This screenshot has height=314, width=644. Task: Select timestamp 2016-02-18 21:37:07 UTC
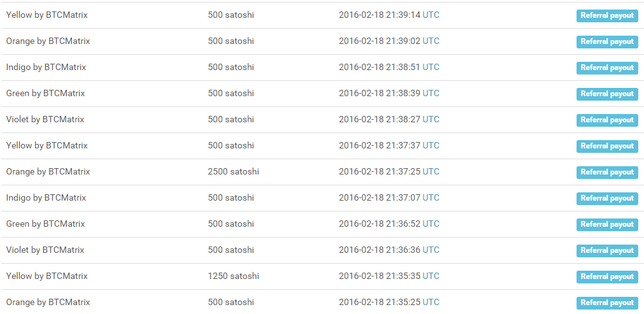pos(389,197)
